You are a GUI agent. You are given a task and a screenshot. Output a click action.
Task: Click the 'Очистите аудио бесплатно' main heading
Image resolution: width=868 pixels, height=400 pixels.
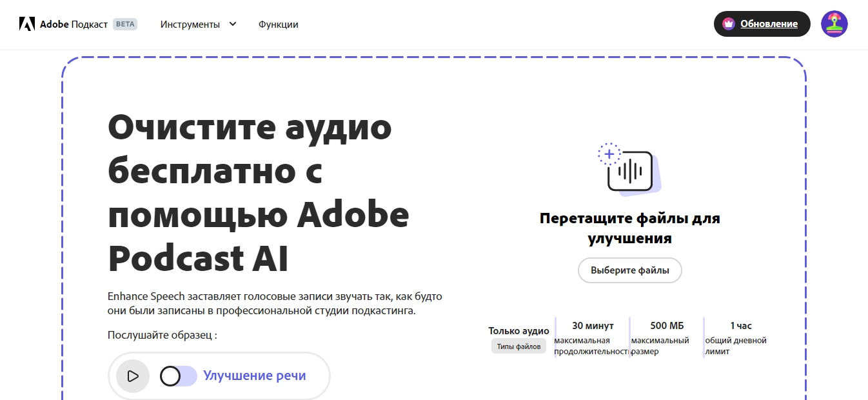coord(259,194)
